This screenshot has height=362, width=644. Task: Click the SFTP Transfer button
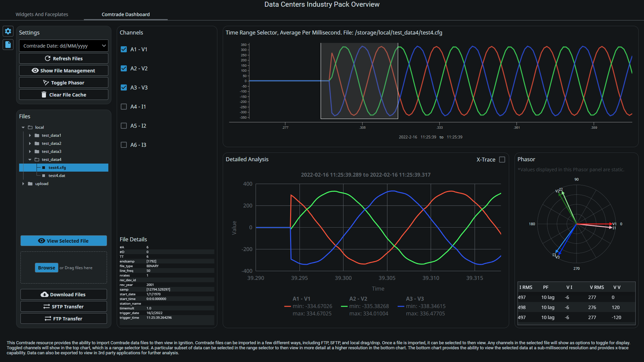tap(64, 306)
